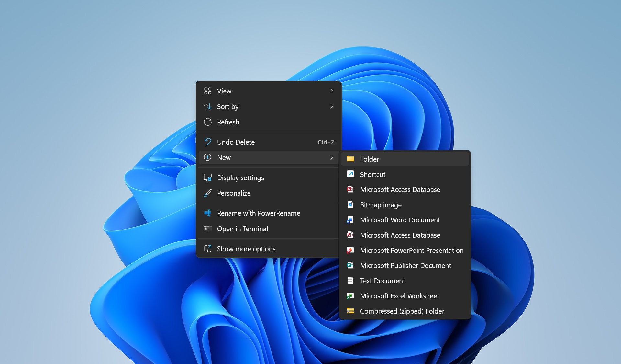
Task: Click the Undo Delete curved arrow icon
Action: pyautogui.click(x=208, y=142)
